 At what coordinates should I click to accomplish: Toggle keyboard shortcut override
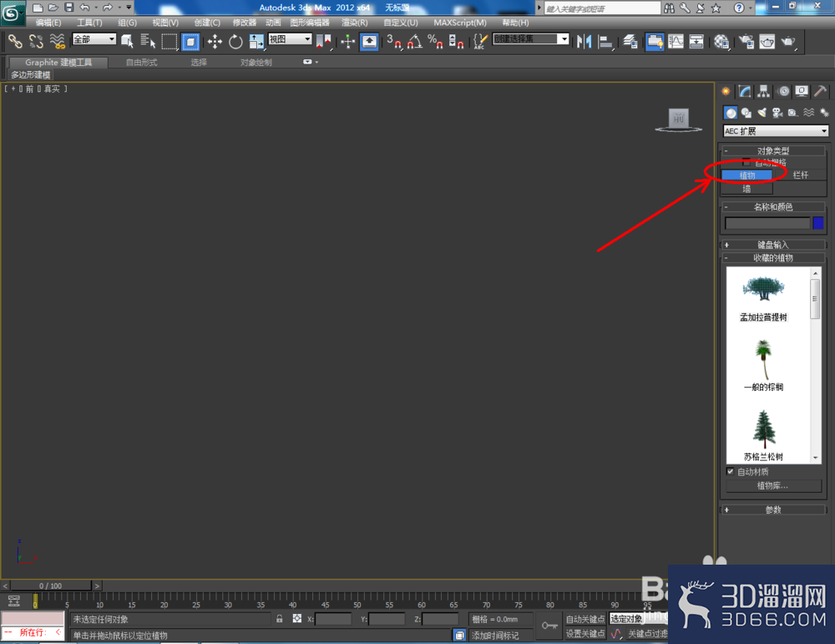click(x=369, y=41)
